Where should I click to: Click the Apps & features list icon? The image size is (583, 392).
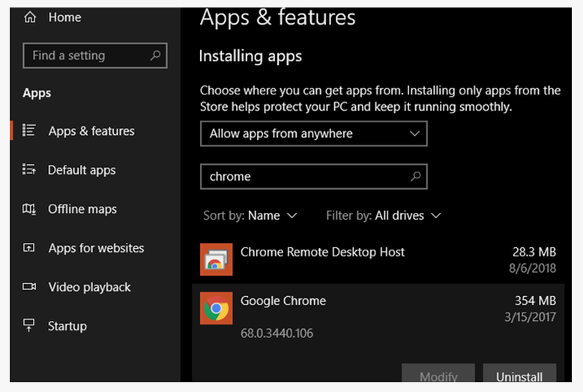coord(29,130)
